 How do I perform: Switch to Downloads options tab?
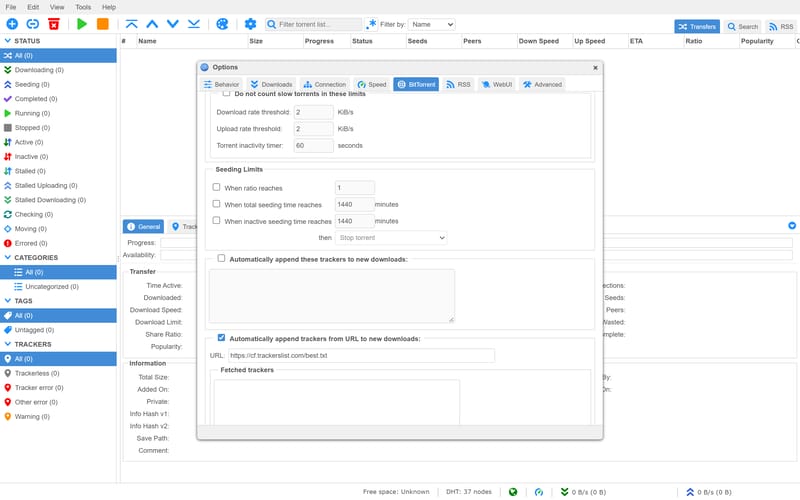click(x=271, y=85)
